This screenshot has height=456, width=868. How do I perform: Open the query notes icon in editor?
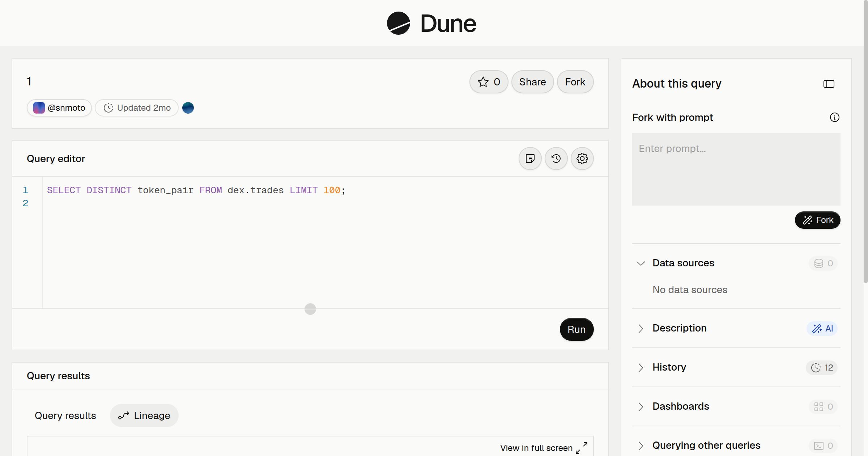tap(530, 159)
